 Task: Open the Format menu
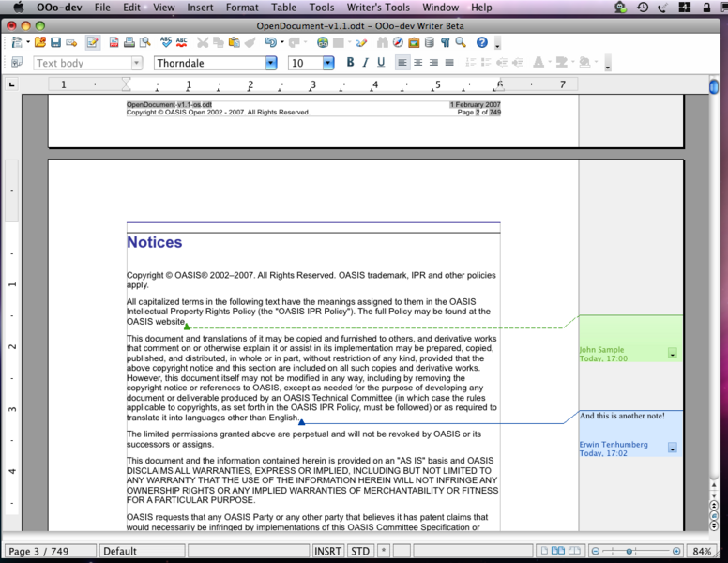(242, 8)
